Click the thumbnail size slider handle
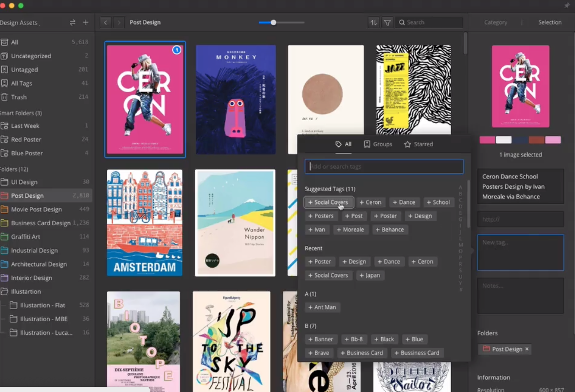The image size is (575, 392). 273,22
